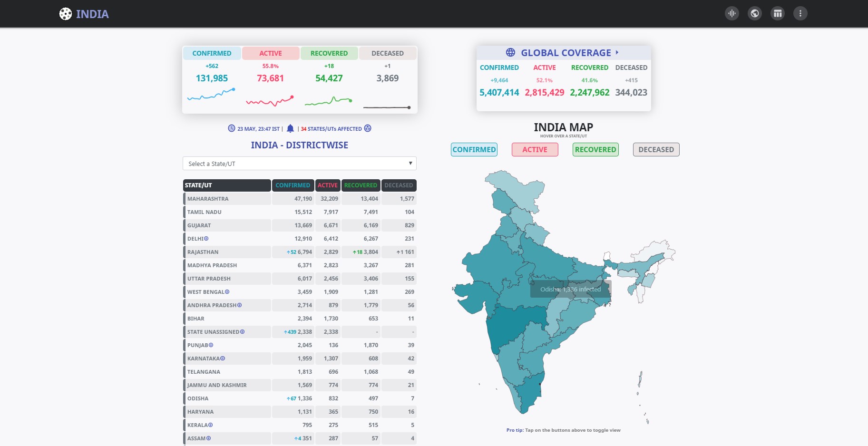Image resolution: width=868 pixels, height=446 pixels.
Task: Click global active figure 2,815,429
Action: [545, 92]
